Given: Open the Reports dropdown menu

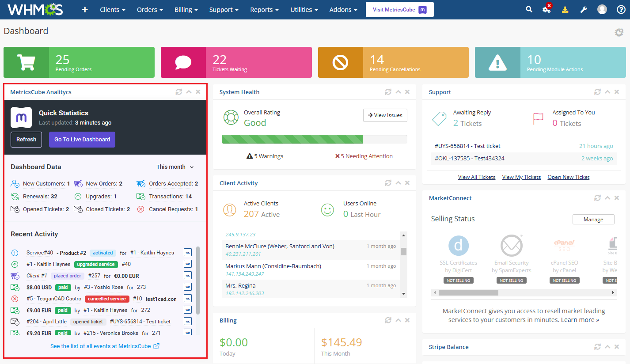Looking at the screenshot, I should (x=264, y=10).
